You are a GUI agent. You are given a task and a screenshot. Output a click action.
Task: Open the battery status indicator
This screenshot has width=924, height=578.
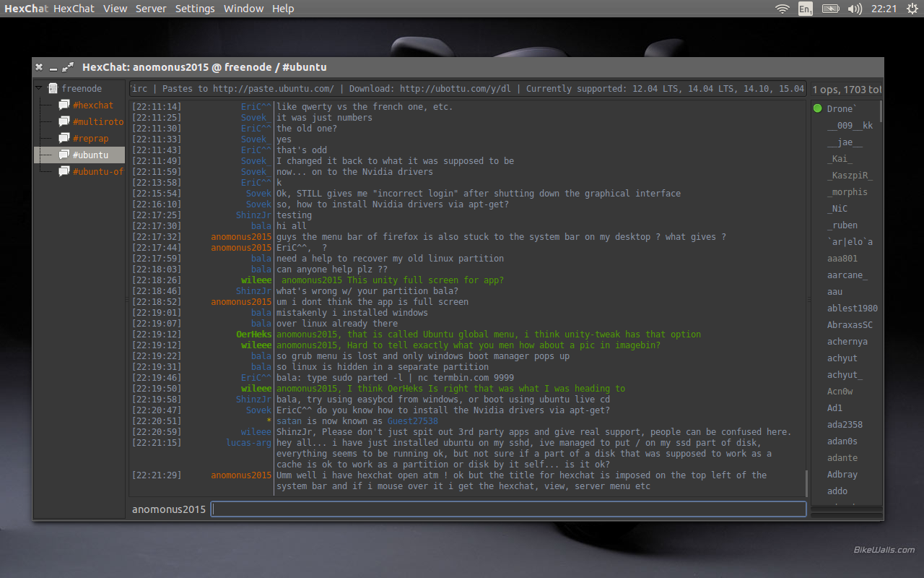pyautogui.click(x=830, y=9)
